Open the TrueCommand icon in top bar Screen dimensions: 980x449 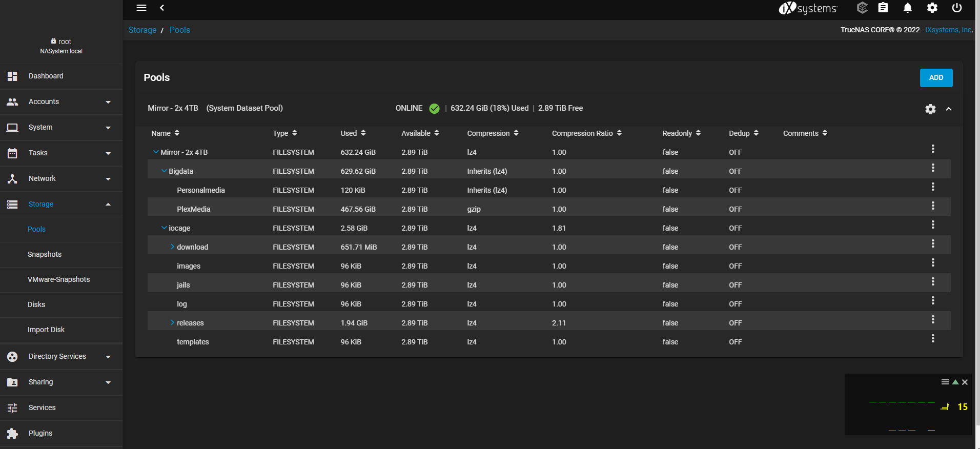(862, 8)
